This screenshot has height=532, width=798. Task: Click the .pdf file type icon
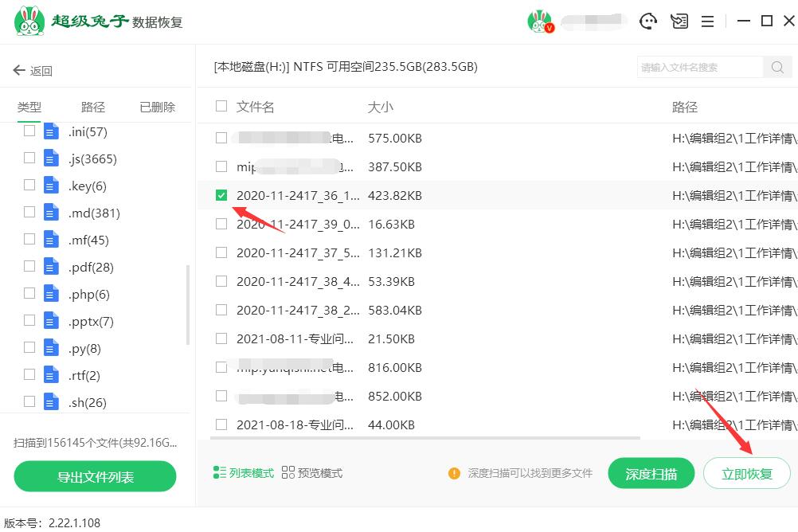point(49,267)
